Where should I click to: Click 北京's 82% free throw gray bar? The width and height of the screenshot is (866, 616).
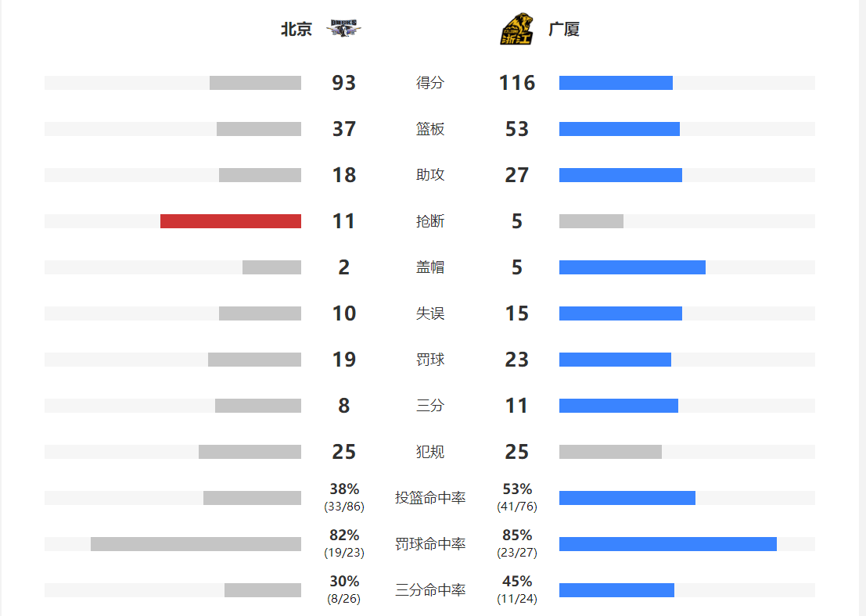(x=196, y=544)
